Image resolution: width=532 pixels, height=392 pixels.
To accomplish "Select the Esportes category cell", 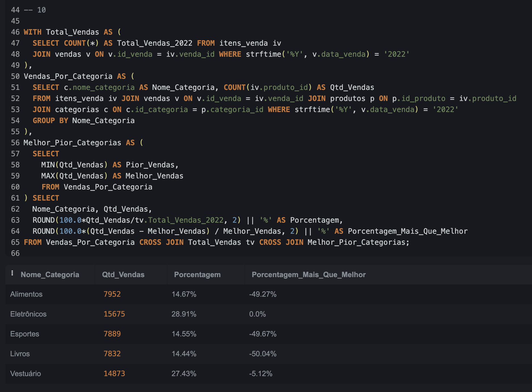I will coord(25,334).
